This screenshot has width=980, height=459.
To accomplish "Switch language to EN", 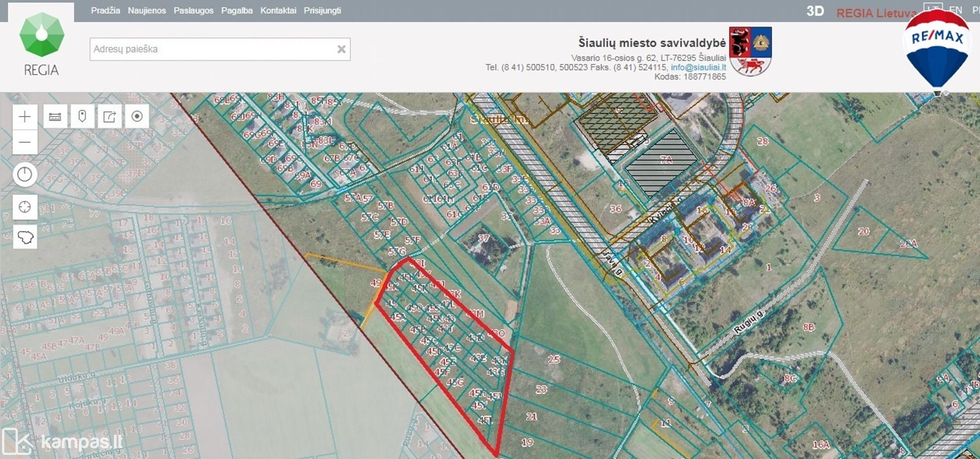I will [x=956, y=10].
